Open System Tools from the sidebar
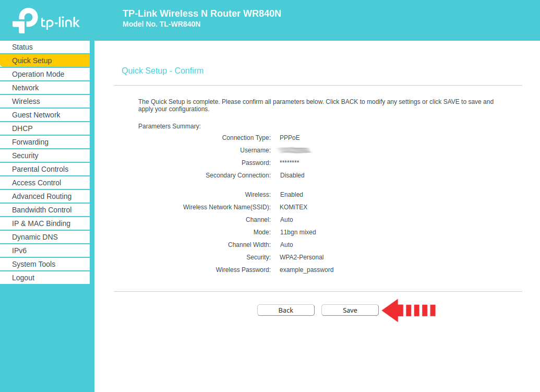 click(x=45, y=264)
